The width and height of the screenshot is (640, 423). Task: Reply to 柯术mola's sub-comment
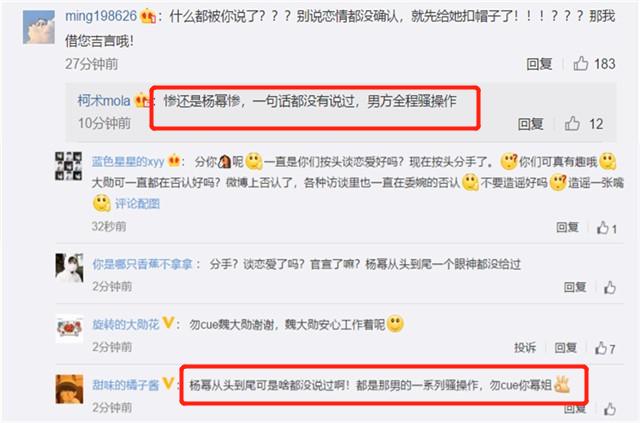coord(531,124)
